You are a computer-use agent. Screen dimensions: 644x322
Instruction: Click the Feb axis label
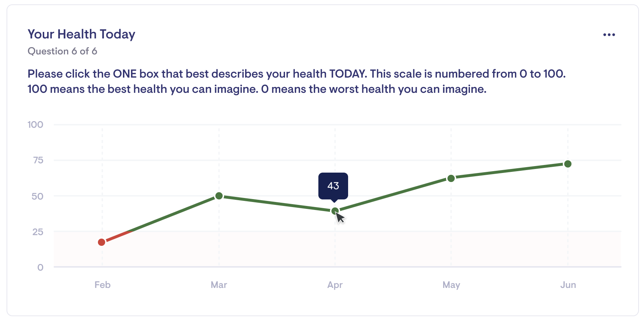(102, 285)
